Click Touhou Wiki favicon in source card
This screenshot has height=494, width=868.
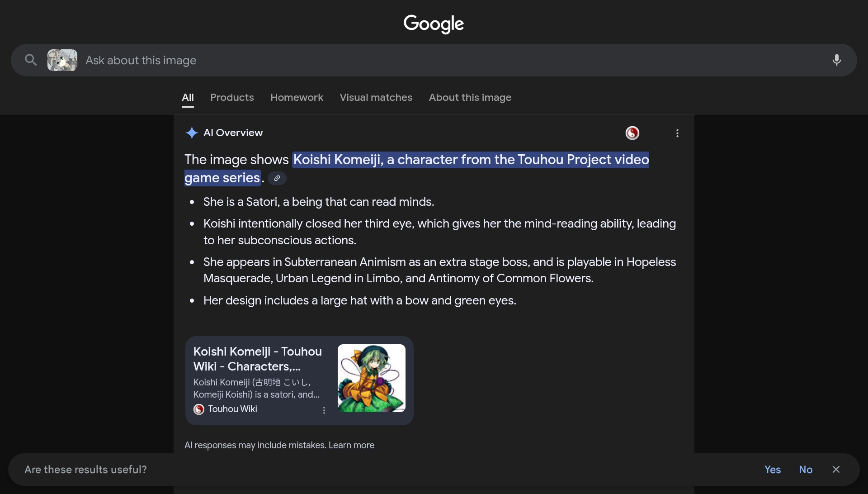(199, 409)
